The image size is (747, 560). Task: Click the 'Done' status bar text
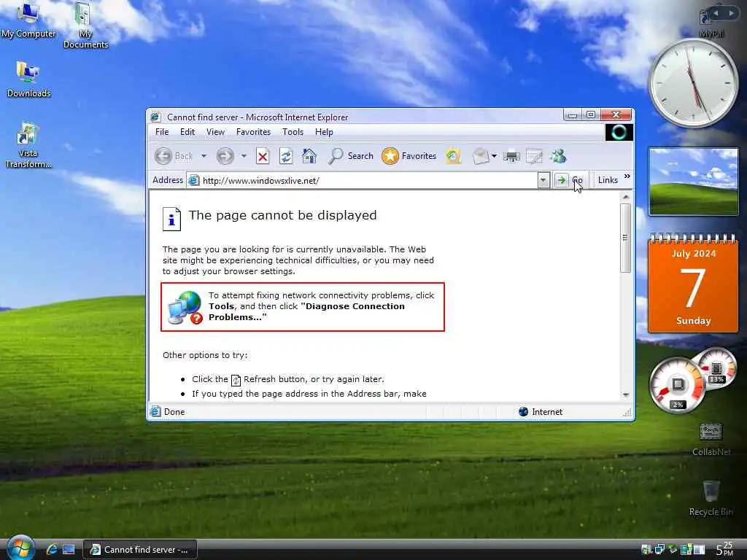point(174,412)
